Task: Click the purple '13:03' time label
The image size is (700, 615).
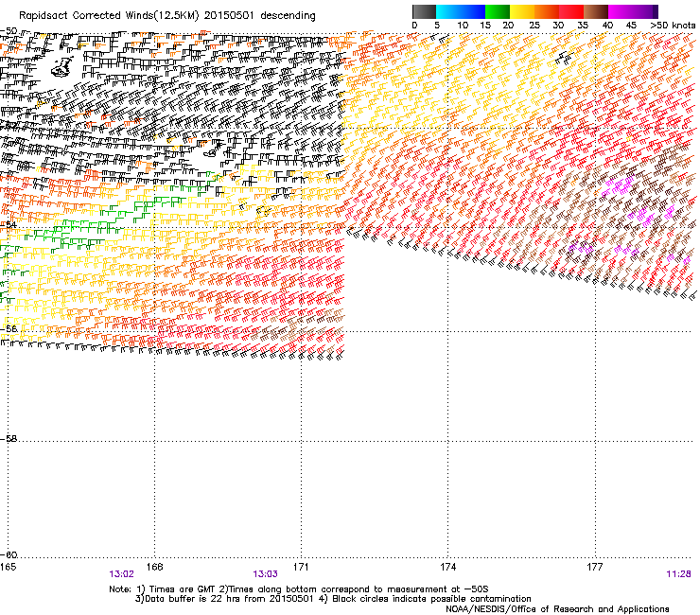Action: 265,574
